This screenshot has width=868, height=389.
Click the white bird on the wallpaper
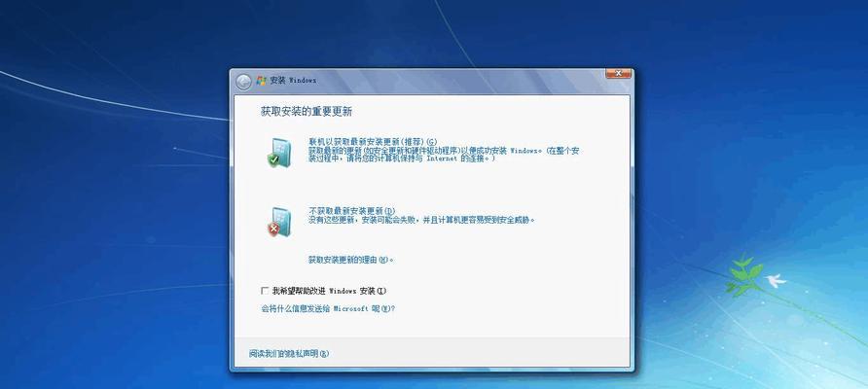pyautogui.click(x=776, y=282)
